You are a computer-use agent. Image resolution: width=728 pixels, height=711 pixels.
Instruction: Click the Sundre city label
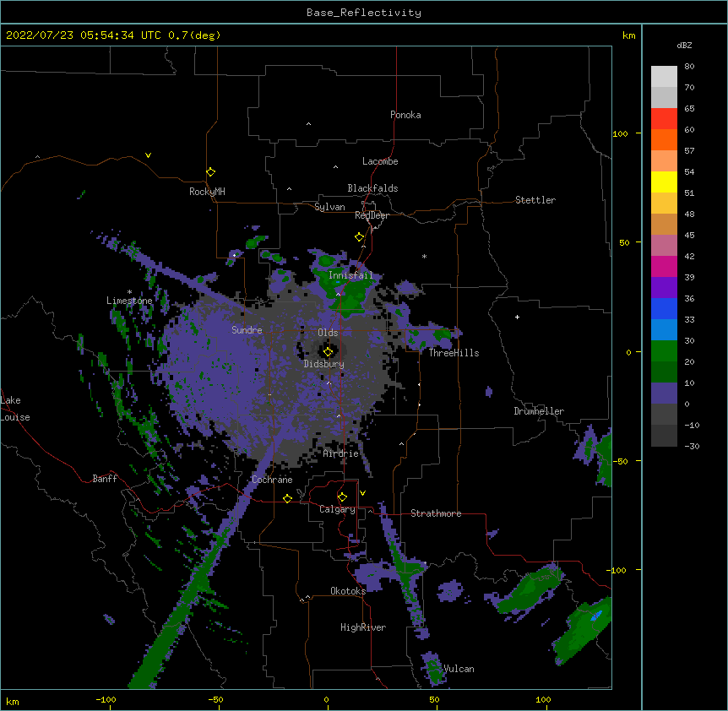tap(247, 330)
